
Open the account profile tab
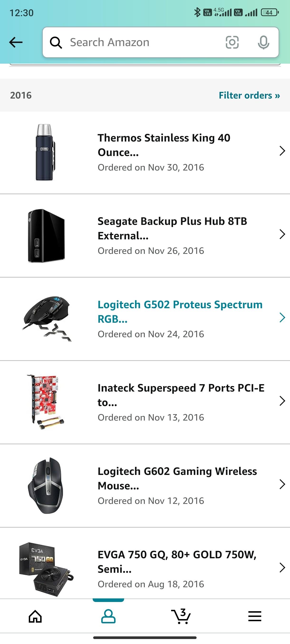[108, 616]
